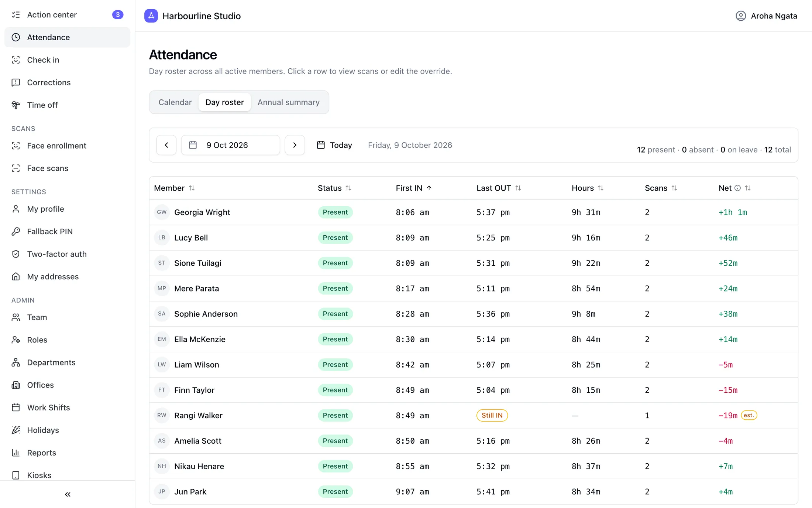812x508 pixels.
Task: Open Georgia Wright's row
Action: [474, 212]
